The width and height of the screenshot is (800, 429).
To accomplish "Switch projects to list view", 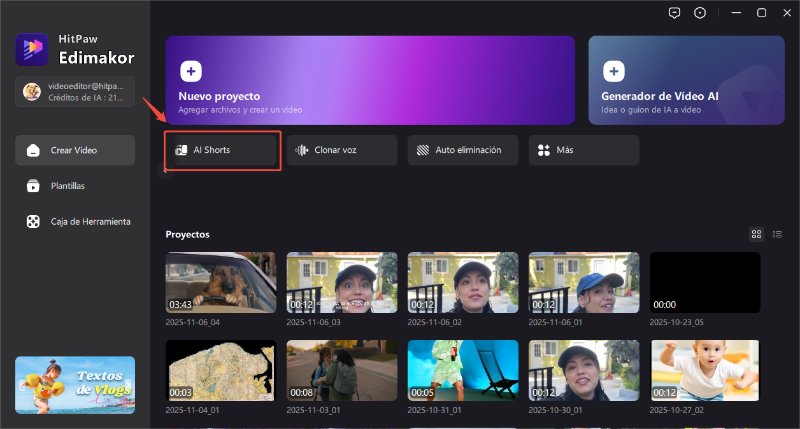I will coord(777,234).
